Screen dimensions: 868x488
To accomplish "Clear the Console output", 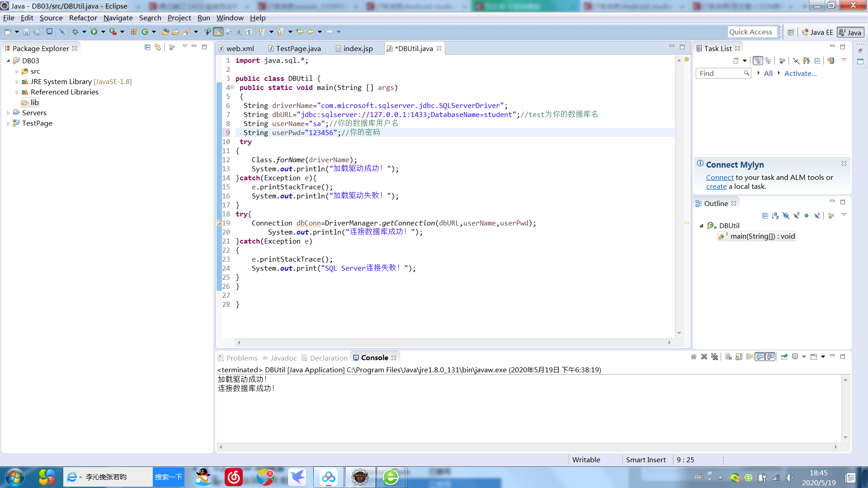I will click(x=728, y=357).
